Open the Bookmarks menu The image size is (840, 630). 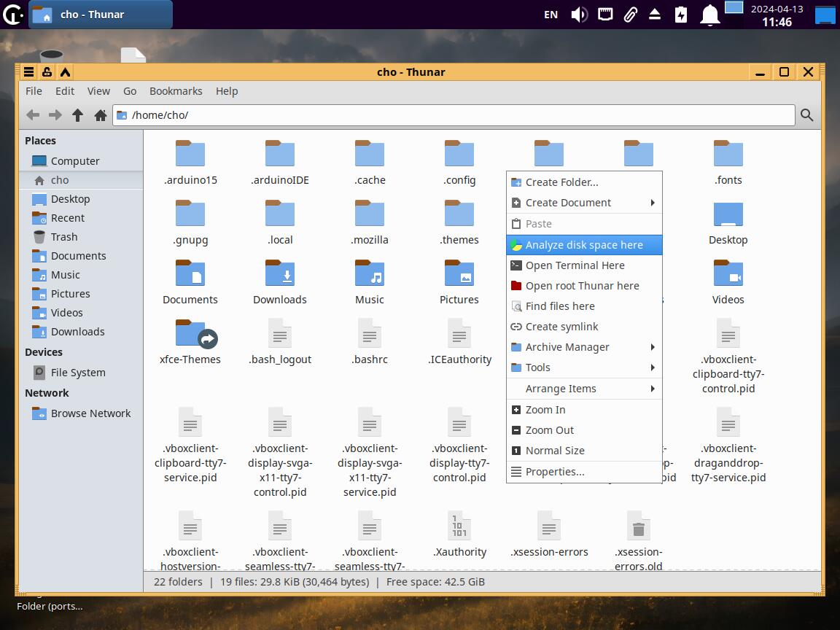[176, 91]
